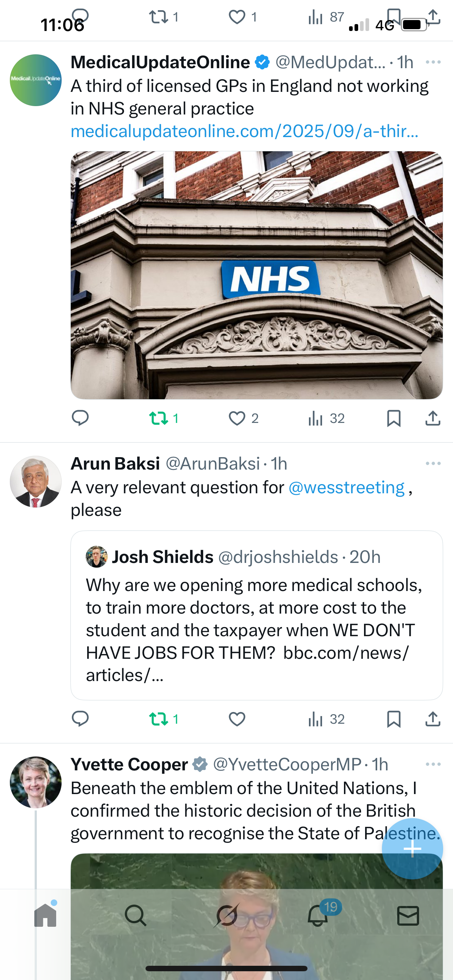Viewport: 453px width, 980px height.
Task: Open more options for MedicalUpdateOnline post
Action: 433,62
